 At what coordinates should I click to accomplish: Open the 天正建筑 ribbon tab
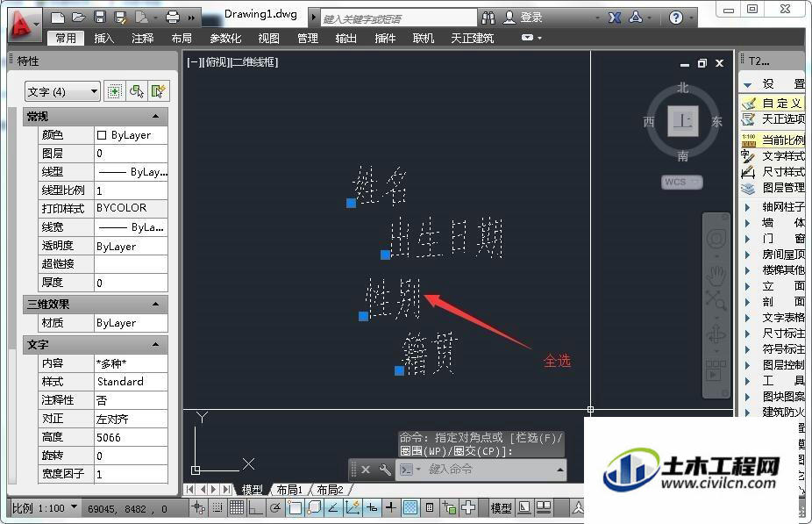[x=472, y=39]
